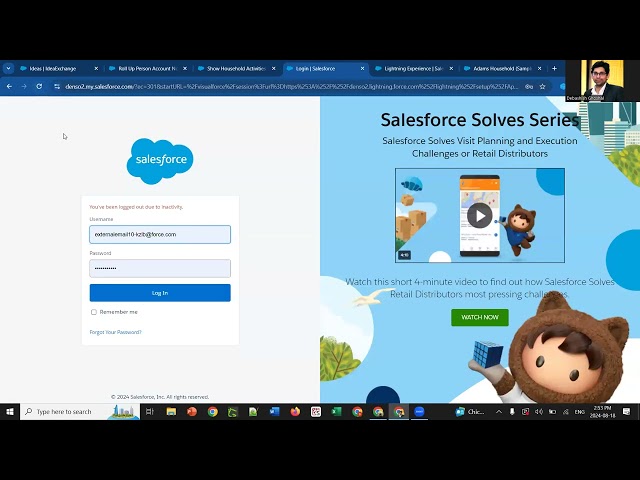The height and width of the screenshot is (480, 640).
Task: Click the logged out due to inactivity message
Action: [136, 207]
